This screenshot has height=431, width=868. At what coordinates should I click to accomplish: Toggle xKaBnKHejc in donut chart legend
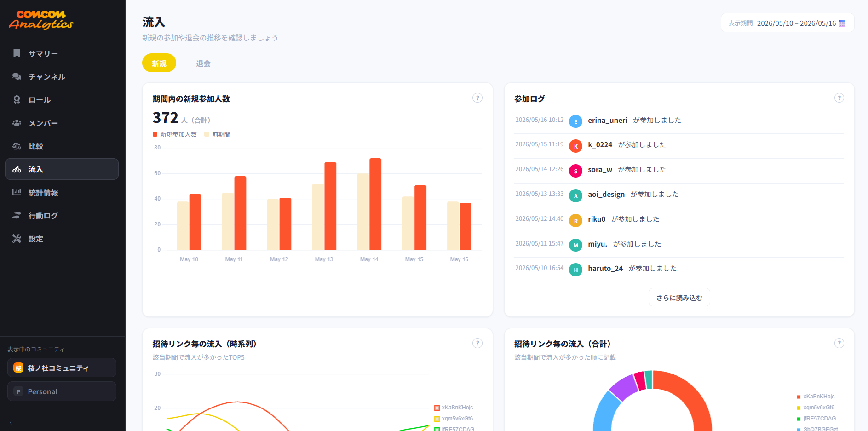click(816, 397)
